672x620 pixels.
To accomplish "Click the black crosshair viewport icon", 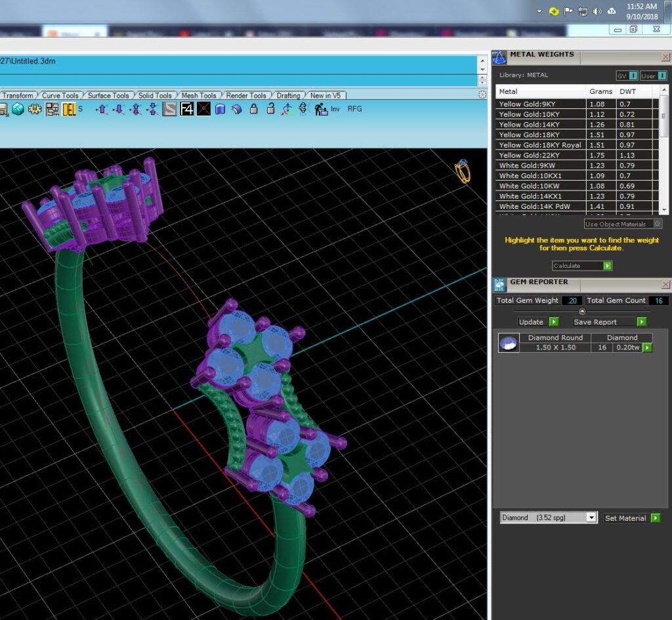I will 203,109.
